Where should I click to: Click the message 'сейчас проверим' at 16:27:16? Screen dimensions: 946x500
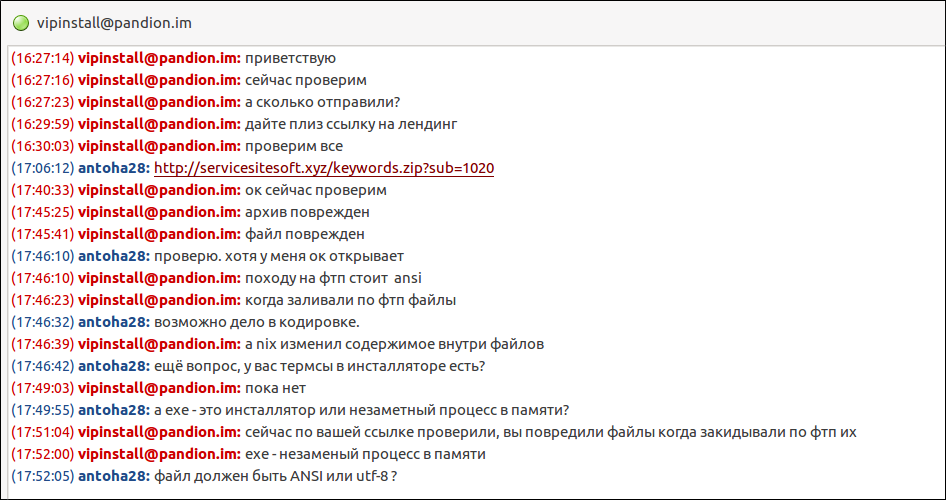tap(306, 80)
